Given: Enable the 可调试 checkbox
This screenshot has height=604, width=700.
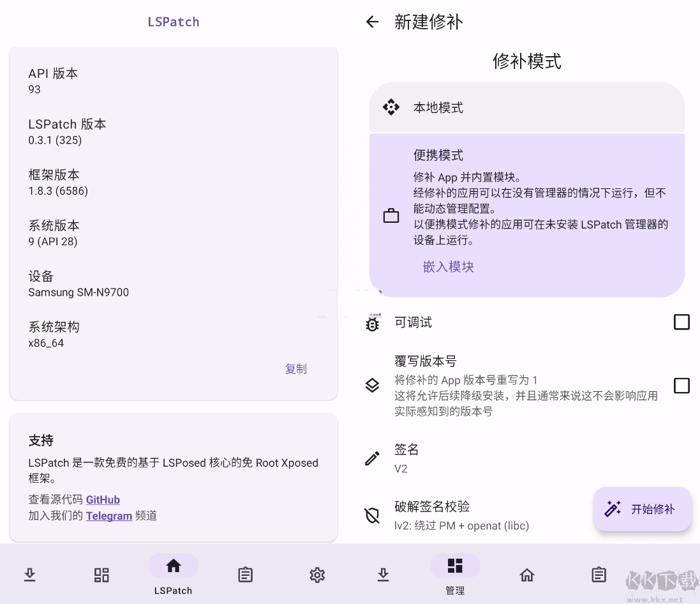Looking at the screenshot, I should tap(681, 322).
